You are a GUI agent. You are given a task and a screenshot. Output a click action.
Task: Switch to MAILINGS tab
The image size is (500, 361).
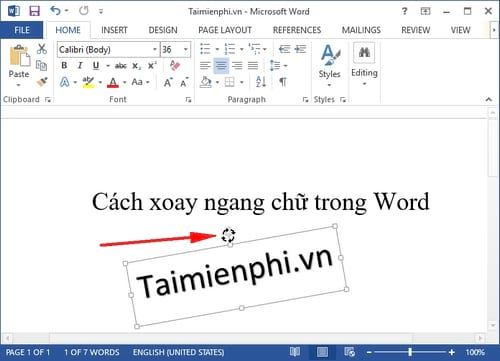pyautogui.click(x=361, y=30)
